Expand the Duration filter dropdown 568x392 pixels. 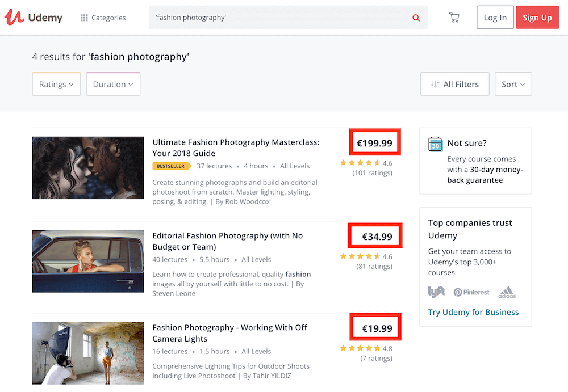[x=112, y=84]
